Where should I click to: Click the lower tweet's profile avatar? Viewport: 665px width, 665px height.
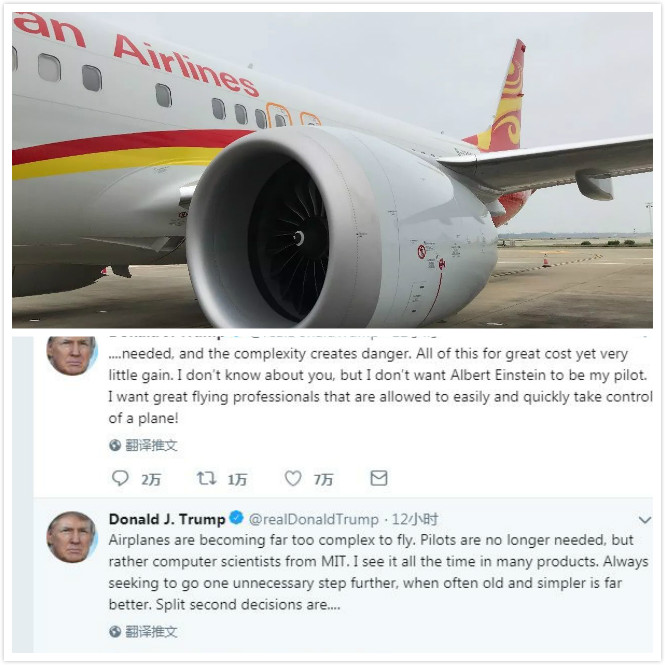pyautogui.click(x=72, y=537)
